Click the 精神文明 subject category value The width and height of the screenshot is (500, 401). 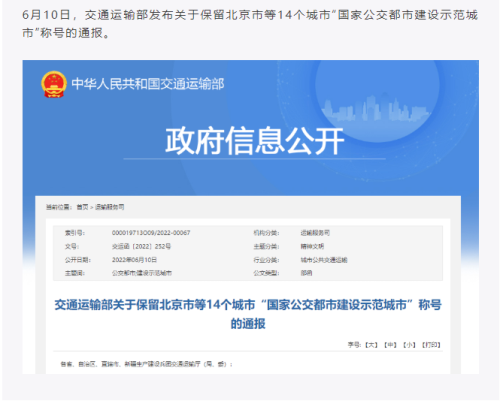pyautogui.click(x=312, y=246)
